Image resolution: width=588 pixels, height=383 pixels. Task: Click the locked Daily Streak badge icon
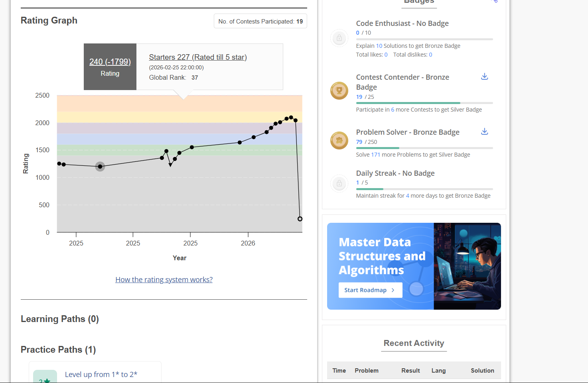pyautogui.click(x=339, y=183)
